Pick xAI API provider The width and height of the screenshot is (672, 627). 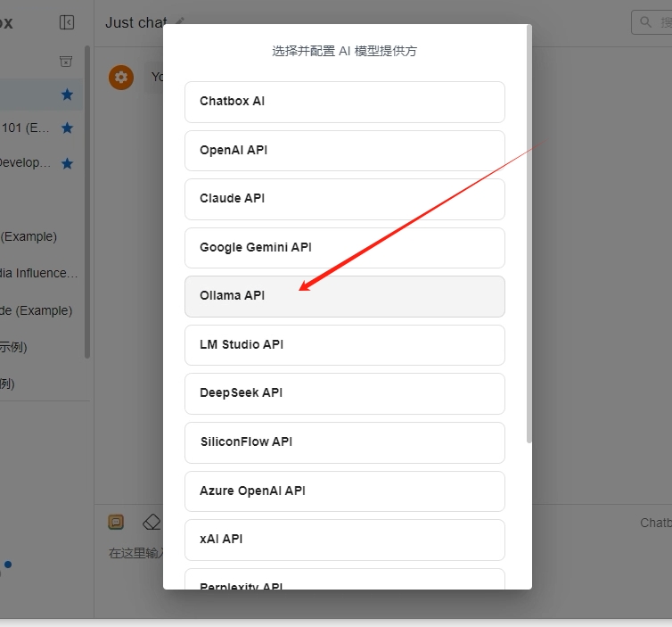[345, 540]
